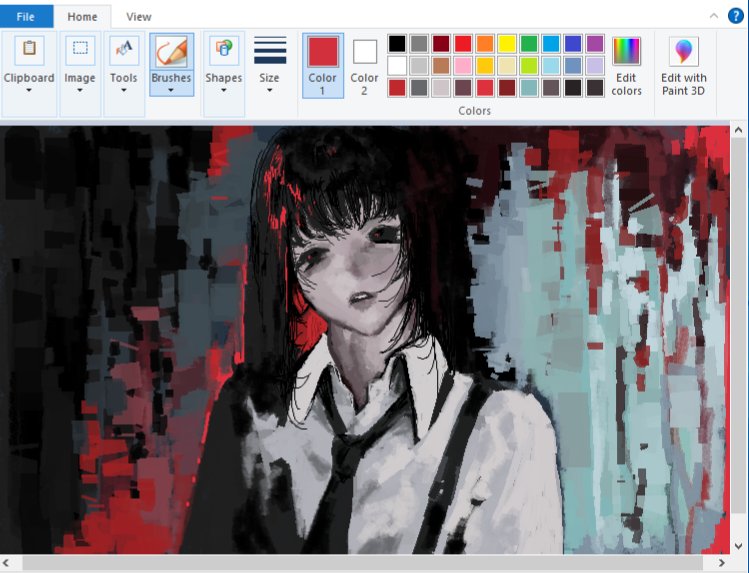Click the horizontal scrollbar thumb
749x573 pixels.
pyautogui.click(x=362, y=563)
